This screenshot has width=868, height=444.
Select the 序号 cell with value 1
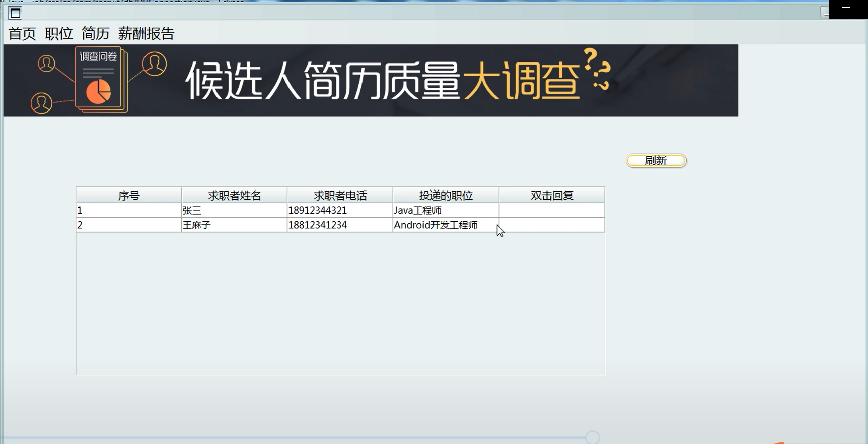129,210
